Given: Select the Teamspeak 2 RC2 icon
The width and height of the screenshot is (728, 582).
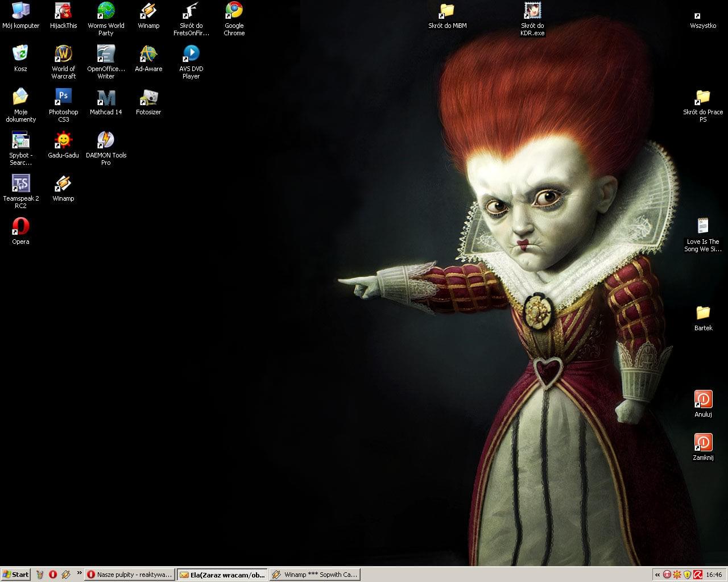Looking at the screenshot, I should (x=20, y=192).
